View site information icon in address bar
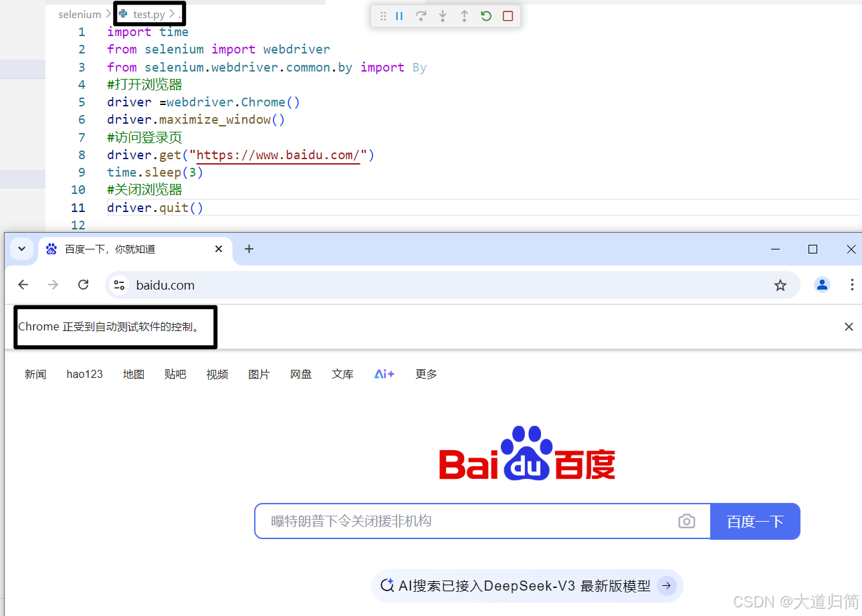 [x=120, y=285]
